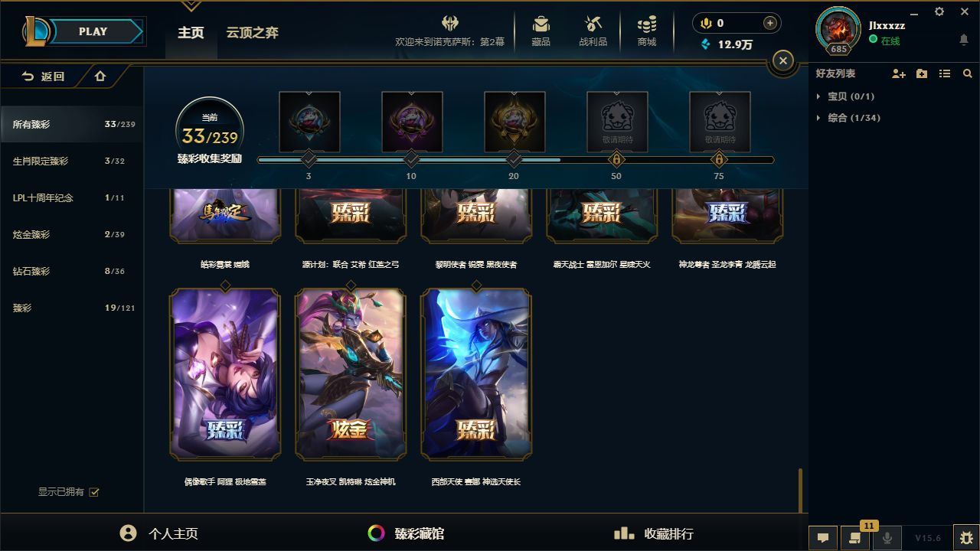Click the home icon beside 返回
Image resolution: width=980 pixels, height=551 pixels.
pos(100,76)
